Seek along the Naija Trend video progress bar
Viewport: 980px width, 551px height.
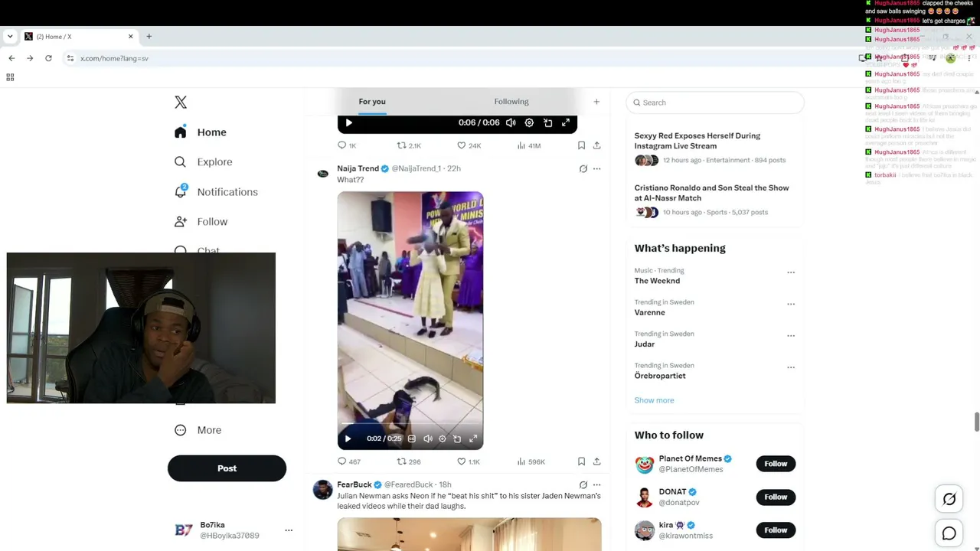[410, 423]
